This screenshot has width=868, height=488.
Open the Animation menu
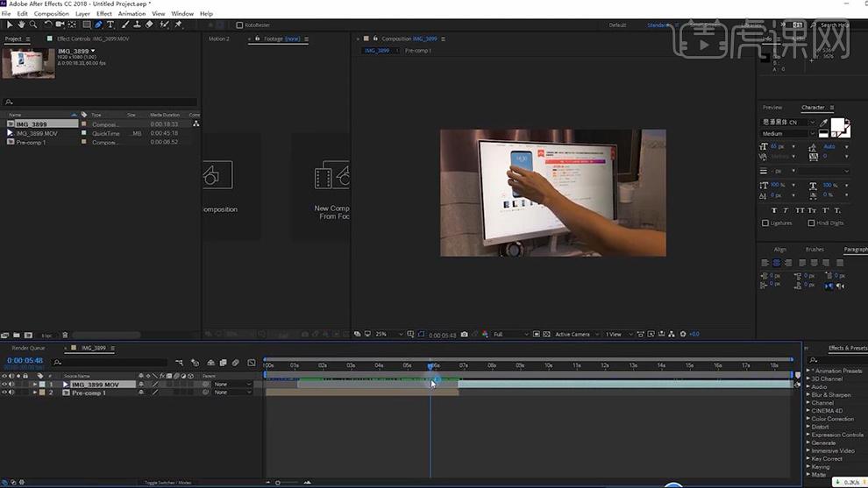point(132,14)
